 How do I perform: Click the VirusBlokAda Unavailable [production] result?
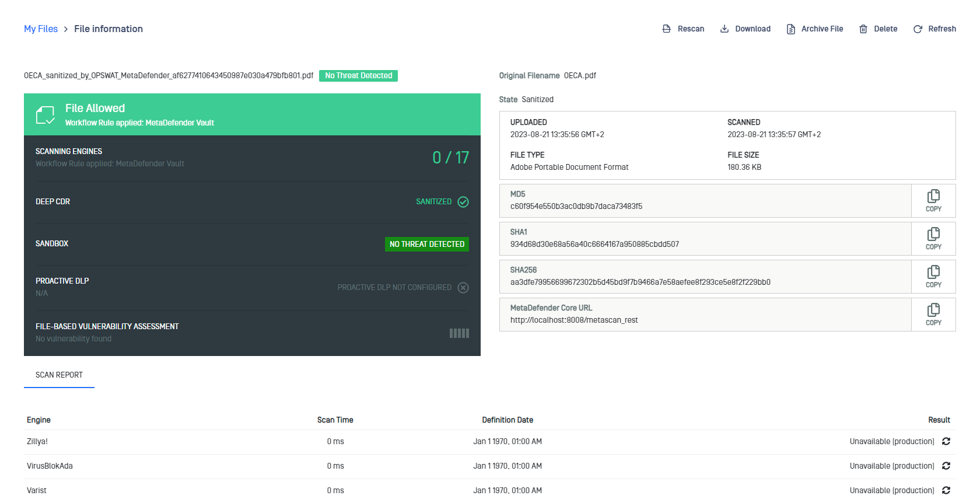click(x=892, y=466)
